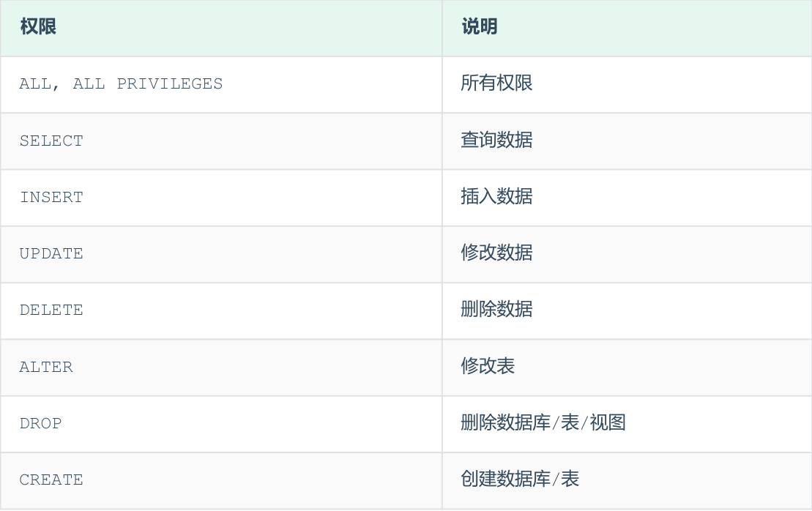This screenshot has width=812, height=511.
Task: Click the 创建数据库/表 description text
Action: [x=520, y=479]
